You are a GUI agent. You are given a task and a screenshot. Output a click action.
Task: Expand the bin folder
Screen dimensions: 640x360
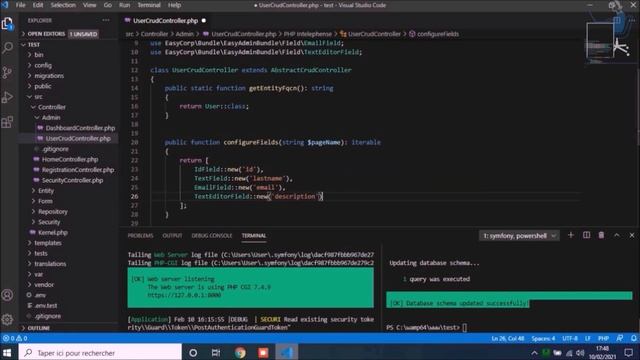(39, 55)
